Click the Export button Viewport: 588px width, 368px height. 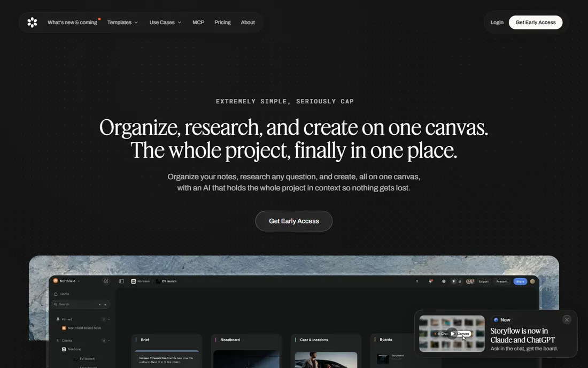coord(484,281)
